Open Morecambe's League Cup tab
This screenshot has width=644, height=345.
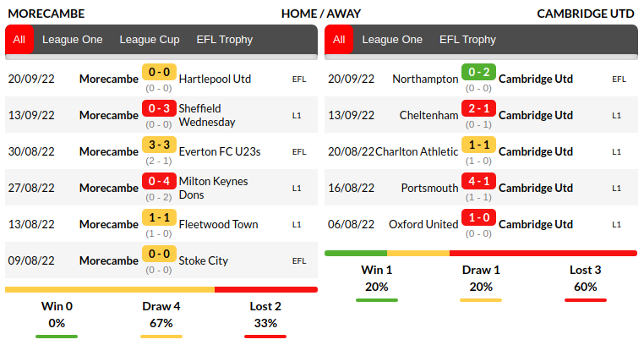150,40
